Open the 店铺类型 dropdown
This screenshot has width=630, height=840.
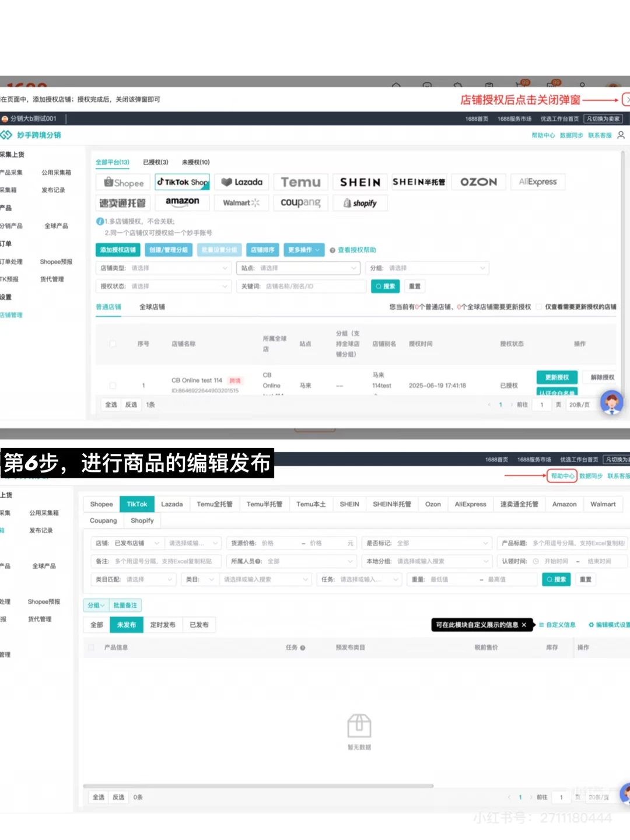(163, 268)
